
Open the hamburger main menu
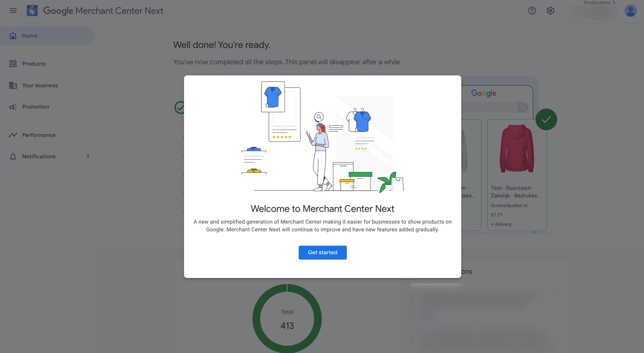[x=13, y=11]
